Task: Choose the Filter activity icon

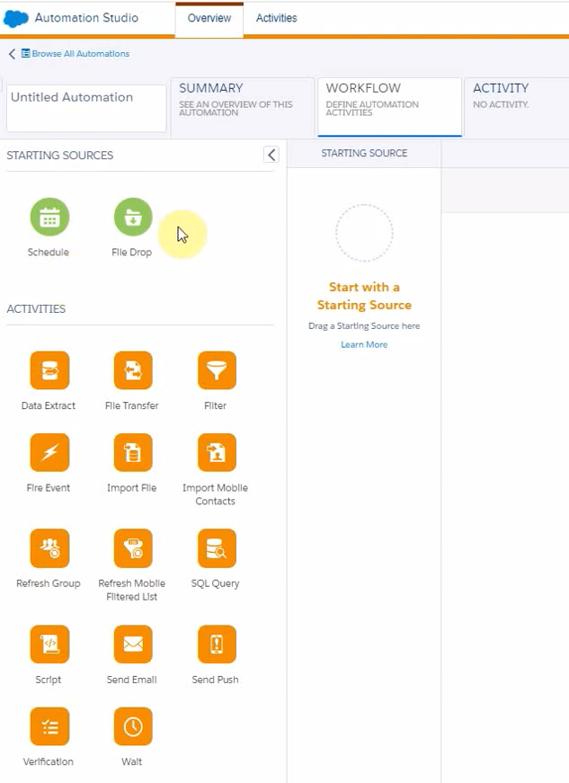Action: pos(216,370)
